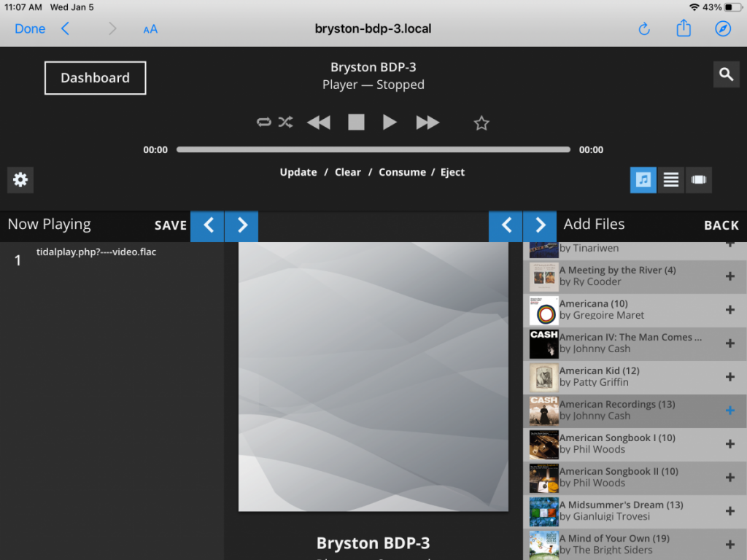Click A Midsummer's Dream cover thumbnail

[544, 511]
